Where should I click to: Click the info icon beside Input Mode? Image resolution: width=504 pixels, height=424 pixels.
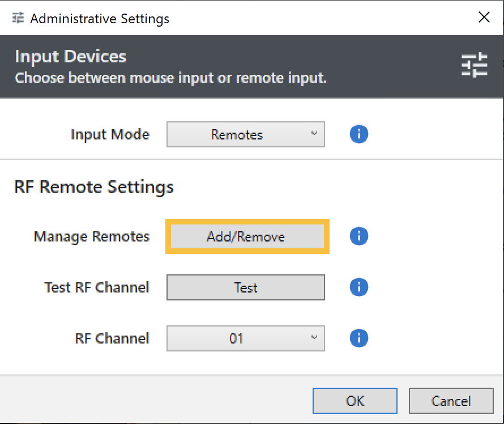[x=359, y=134]
